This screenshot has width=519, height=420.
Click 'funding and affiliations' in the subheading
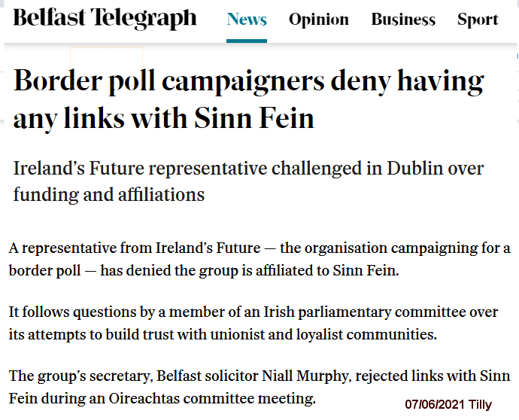[x=109, y=194]
